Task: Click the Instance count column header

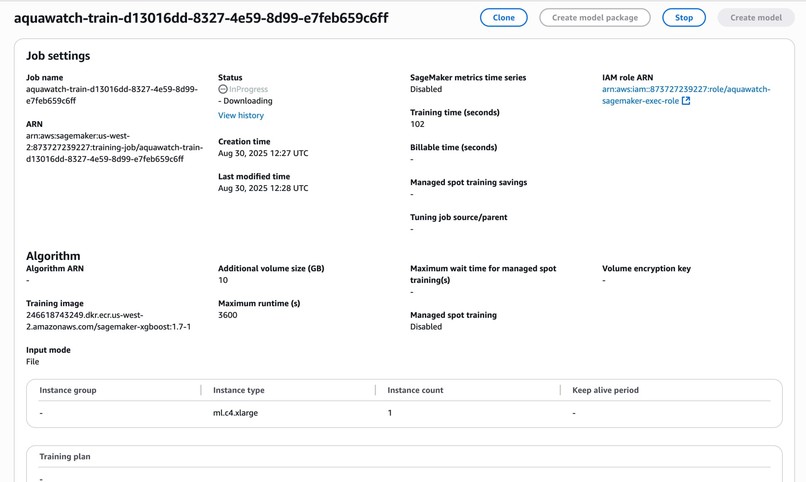Action: pos(415,390)
